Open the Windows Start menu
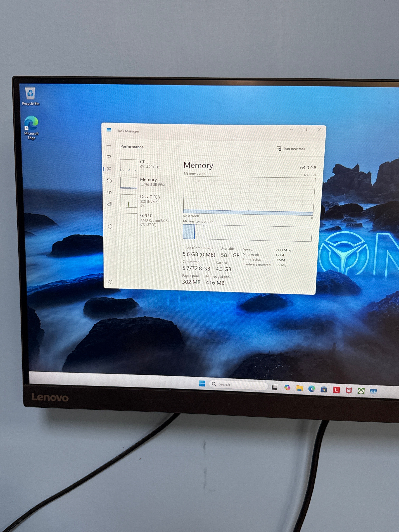Screen dimensions: 399x532 click(x=202, y=384)
